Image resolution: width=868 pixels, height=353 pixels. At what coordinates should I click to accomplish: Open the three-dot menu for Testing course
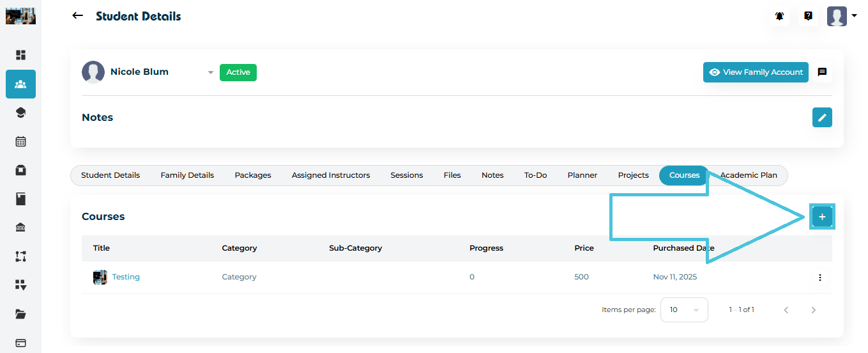820,278
